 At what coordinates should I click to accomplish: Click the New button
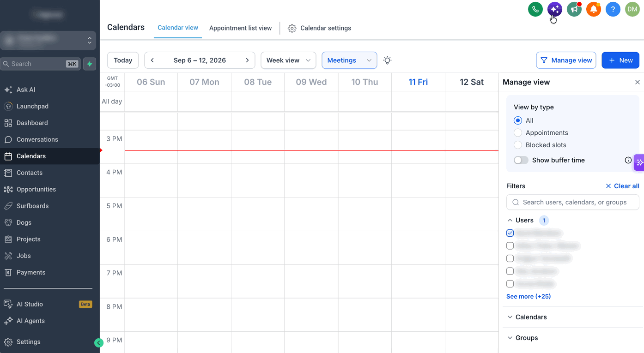[x=620, y=60]
